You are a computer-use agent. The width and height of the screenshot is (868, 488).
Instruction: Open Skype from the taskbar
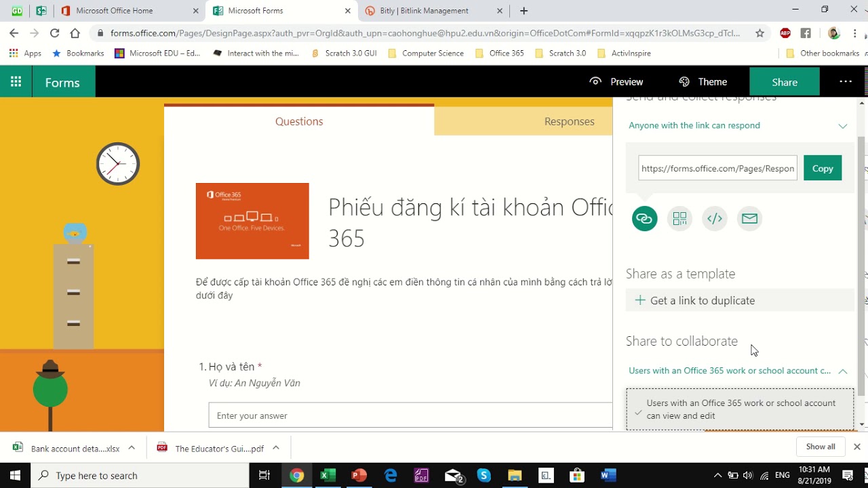pos(484,475)
